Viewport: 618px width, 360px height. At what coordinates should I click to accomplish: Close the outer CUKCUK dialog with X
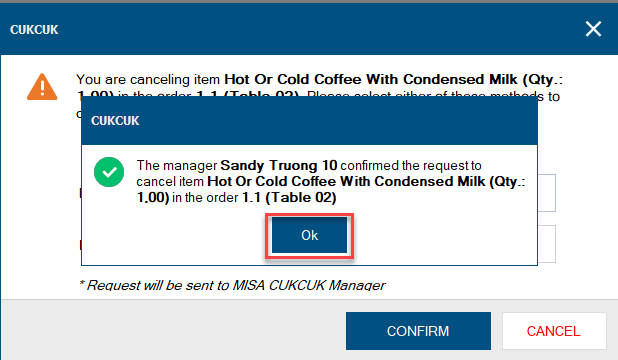[593, 29]
